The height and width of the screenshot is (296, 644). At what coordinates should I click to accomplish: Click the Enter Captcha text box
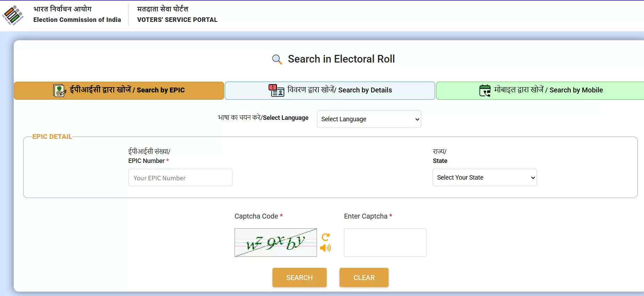385,242
